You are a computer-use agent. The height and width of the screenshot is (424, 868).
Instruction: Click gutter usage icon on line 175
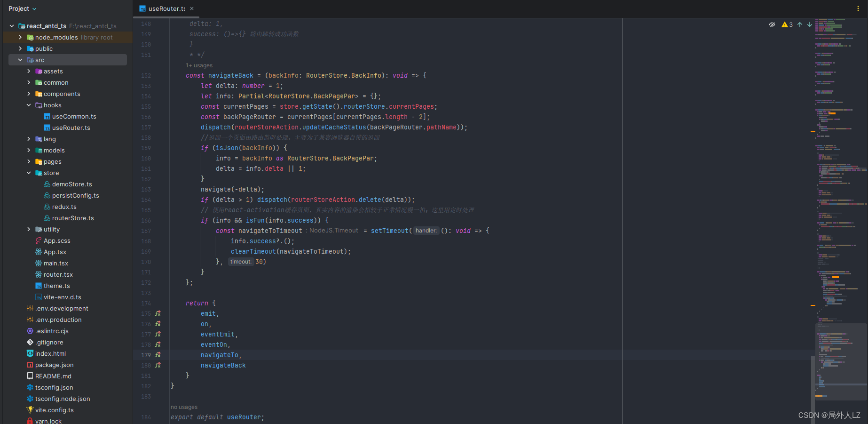tap(158, 313)
